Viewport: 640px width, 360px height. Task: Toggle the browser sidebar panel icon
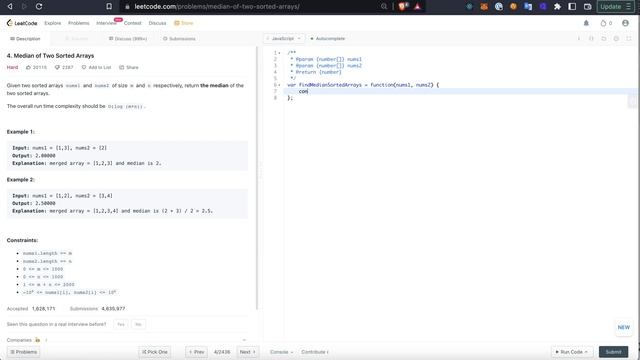572,7
